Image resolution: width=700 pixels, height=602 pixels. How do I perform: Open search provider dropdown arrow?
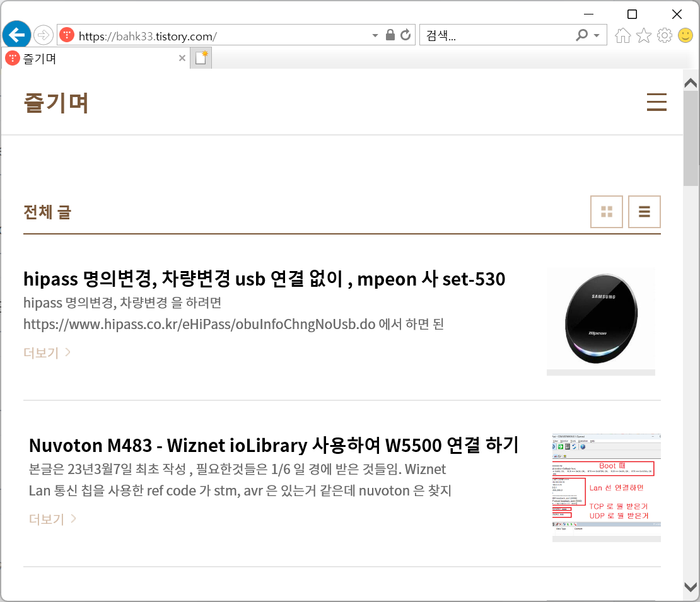(x=597, y=35)
